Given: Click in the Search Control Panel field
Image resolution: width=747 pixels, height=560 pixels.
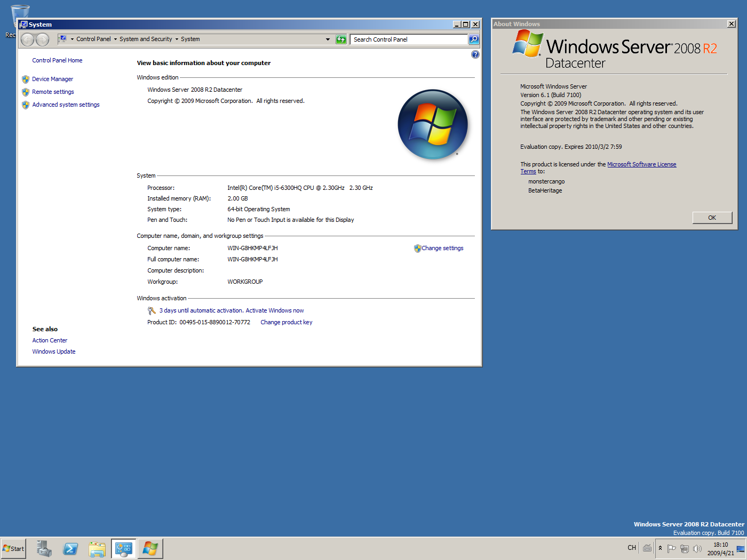Looking at the screenshot, I should point(409,39).
